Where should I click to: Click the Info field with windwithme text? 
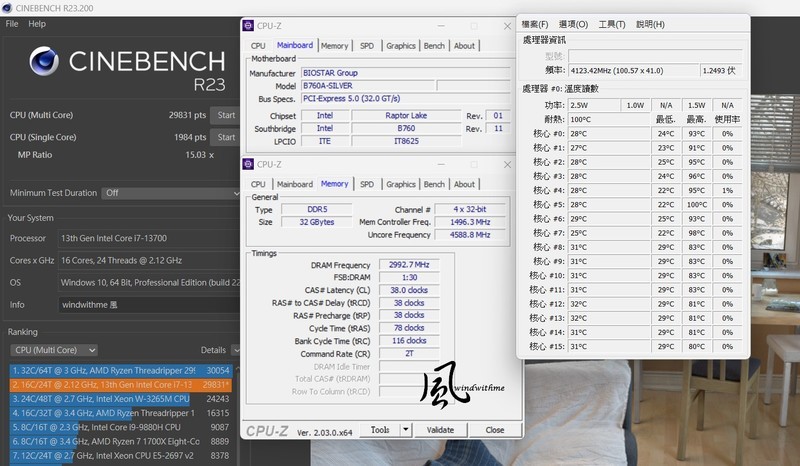click(x=149, y=305)
